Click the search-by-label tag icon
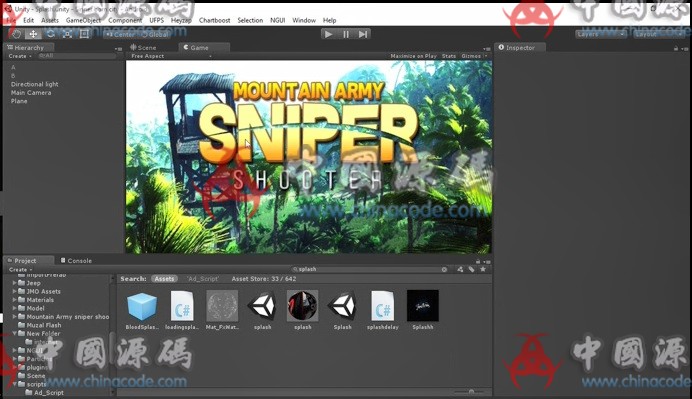Viewport: 692px width, 399px height. pos(471,269)
